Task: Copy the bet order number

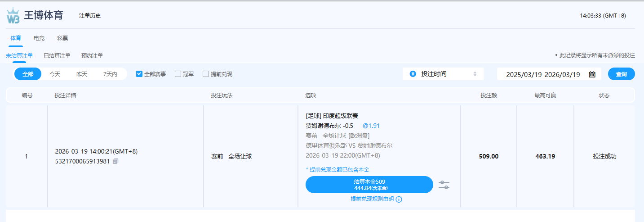Action: 115,161
